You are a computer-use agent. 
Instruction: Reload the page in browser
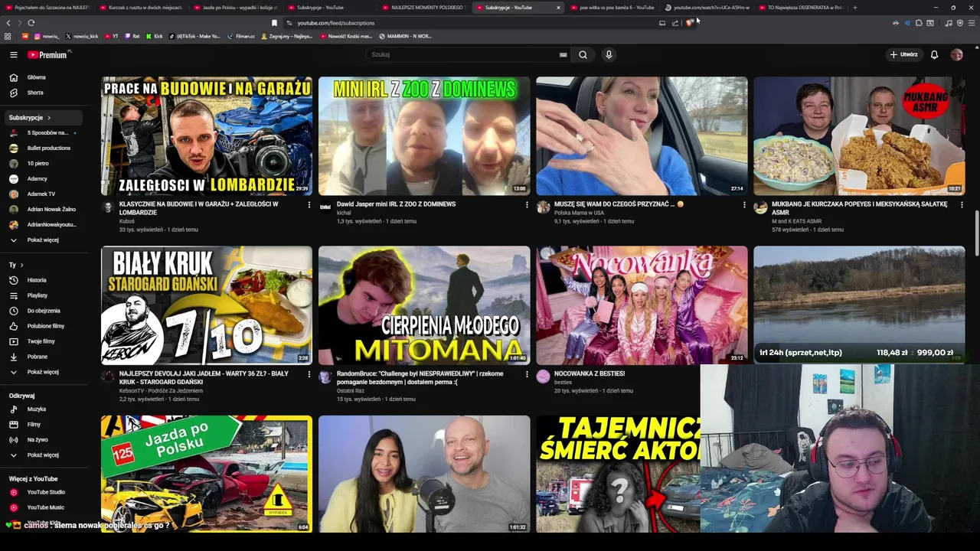pos(31,23)
